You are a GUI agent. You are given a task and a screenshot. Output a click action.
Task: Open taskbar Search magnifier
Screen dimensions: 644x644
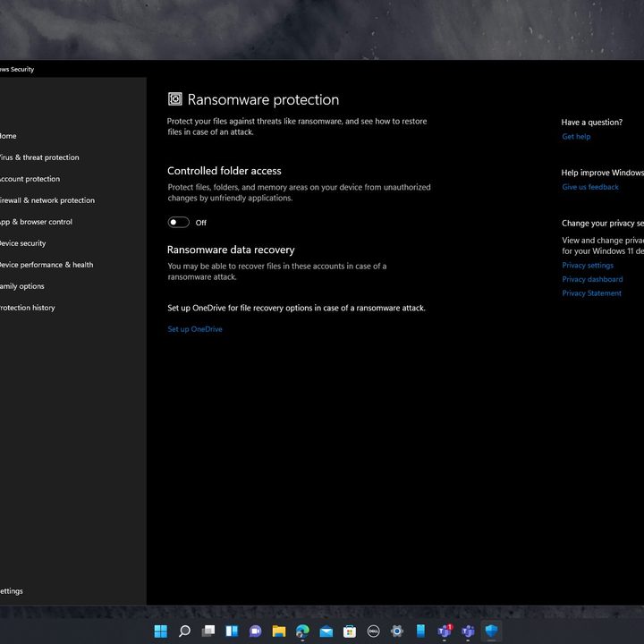[x=184, y=631]
